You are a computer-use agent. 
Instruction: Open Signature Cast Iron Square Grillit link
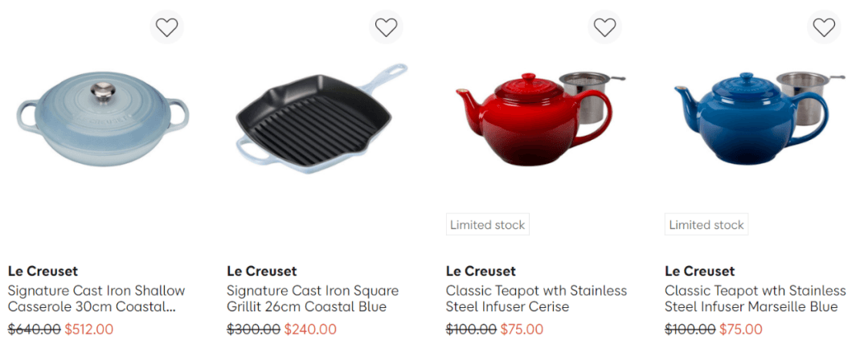[313, 298]
